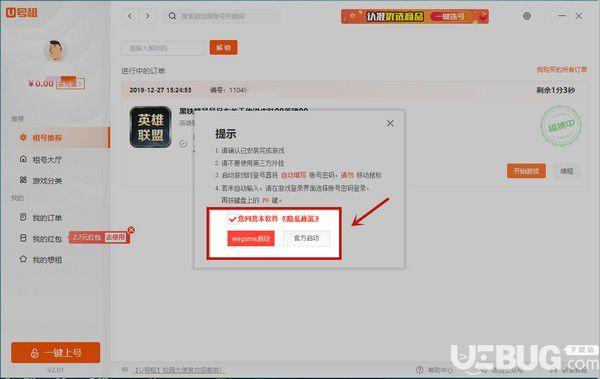Dismiss the red packet tooltip

coord(131,230)
